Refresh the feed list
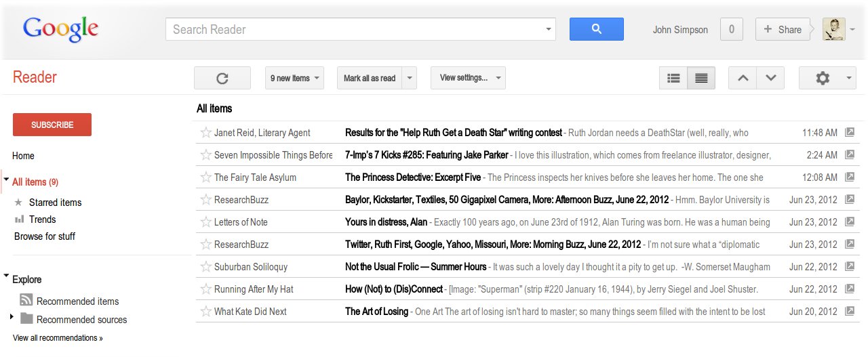The width and height of the screenshot is (868, 357). 222,78
